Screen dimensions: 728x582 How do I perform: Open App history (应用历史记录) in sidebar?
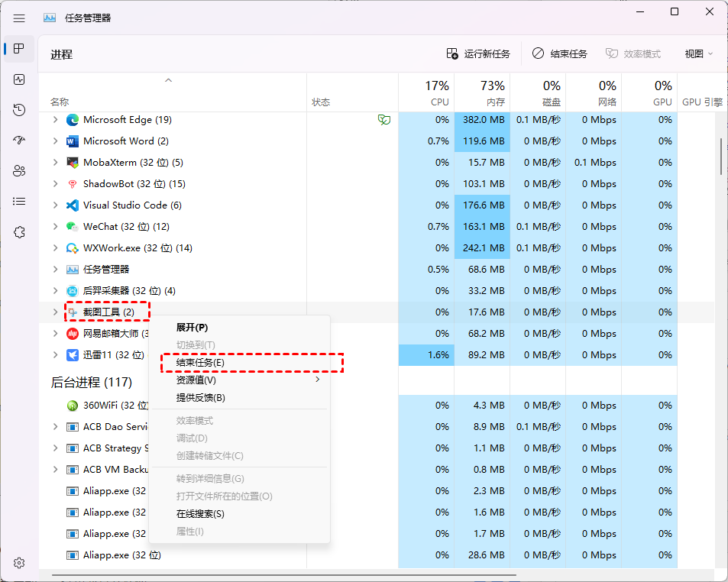19,110
